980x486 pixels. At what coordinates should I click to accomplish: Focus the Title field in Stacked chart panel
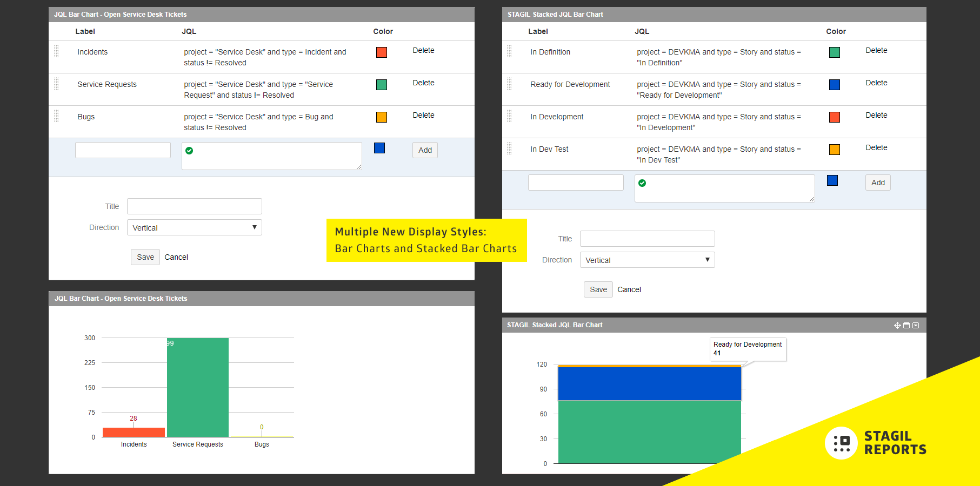[648, 239]
